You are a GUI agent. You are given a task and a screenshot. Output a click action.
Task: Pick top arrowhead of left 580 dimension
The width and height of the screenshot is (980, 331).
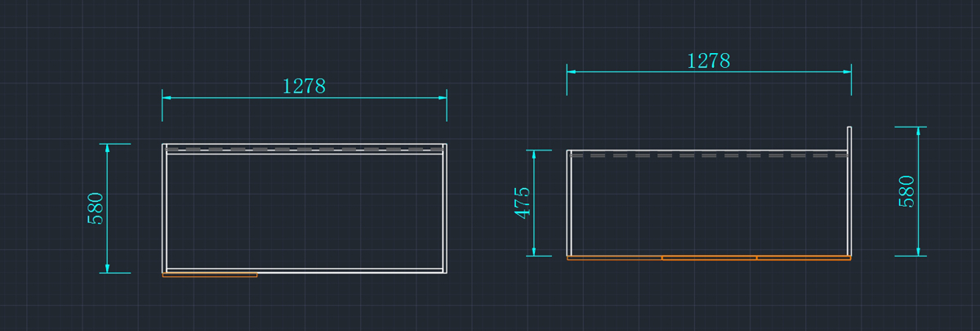click(x=108, y=149)
